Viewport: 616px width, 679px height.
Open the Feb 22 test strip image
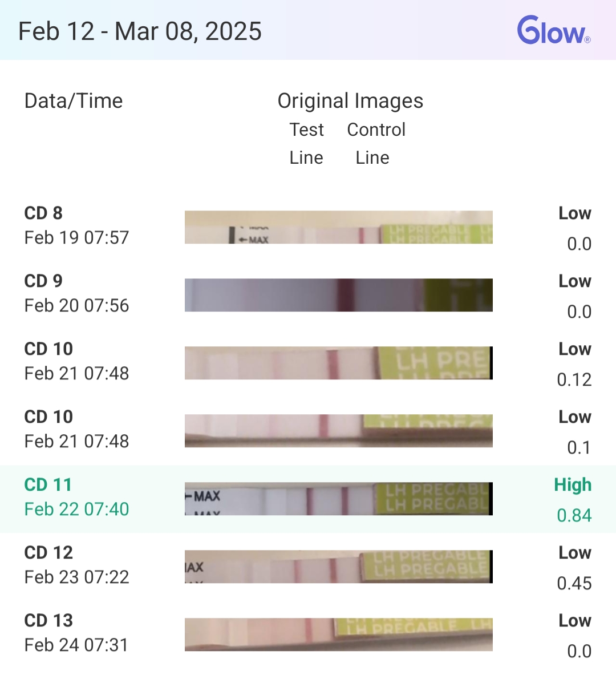click(338, 499)
